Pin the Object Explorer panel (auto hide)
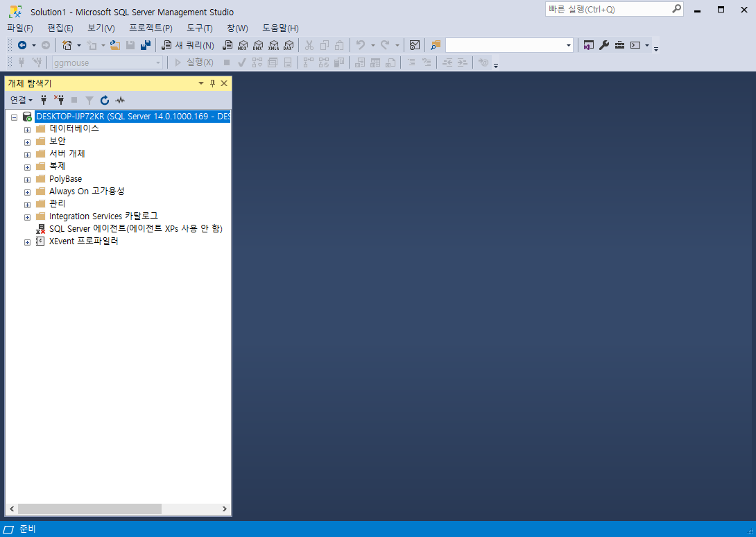756x537 pixels. pyautogui.click(x=213, y=83)
